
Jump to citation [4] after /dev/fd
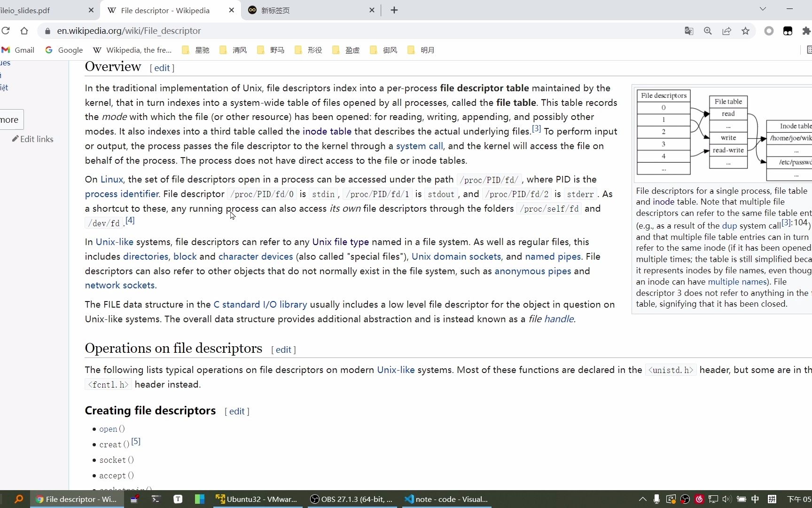coord(130,220)
